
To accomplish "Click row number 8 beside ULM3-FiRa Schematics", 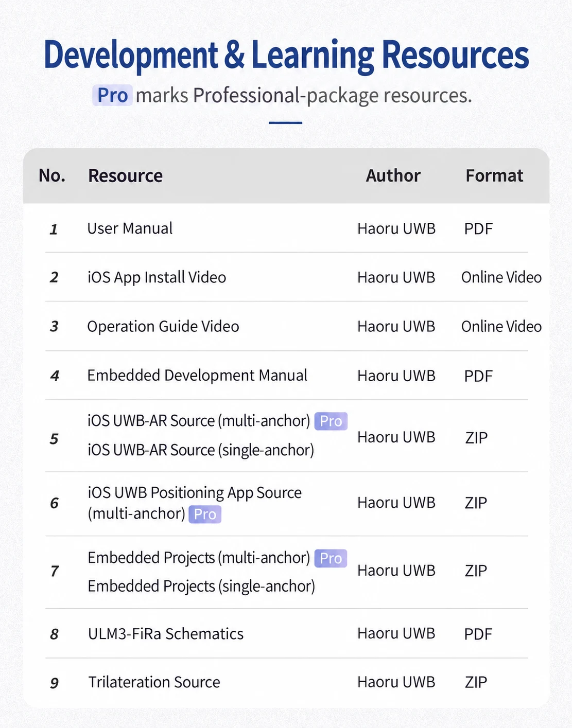I will (x=54, y=634).
